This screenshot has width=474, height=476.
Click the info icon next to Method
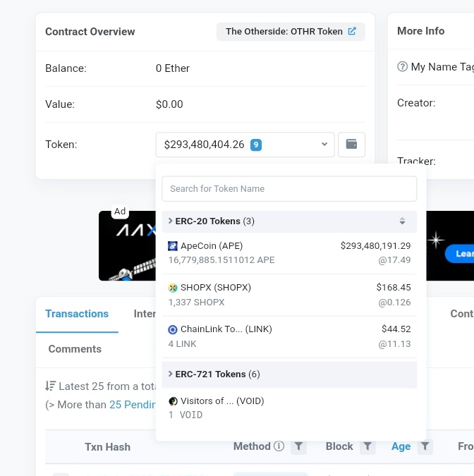click(279, 446)
